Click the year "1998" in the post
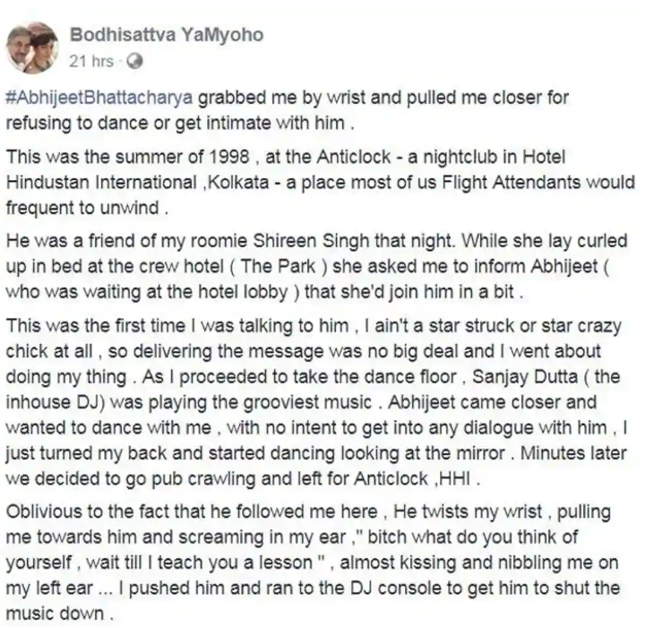The width and height of the screenshot is (672, 628). [x=229, y=157]
